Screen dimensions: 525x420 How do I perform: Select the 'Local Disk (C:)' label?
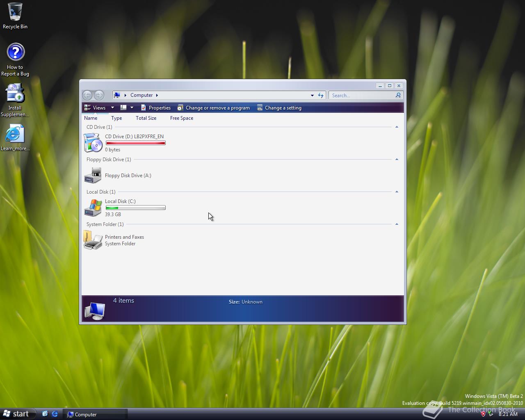pos(120,201)
